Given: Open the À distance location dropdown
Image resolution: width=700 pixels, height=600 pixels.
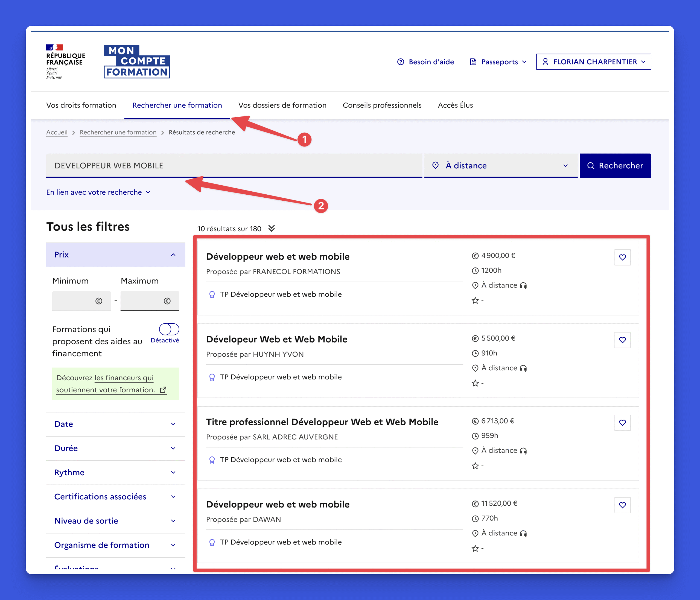Looking at the screenshot, I should click(x=500, y=165).
